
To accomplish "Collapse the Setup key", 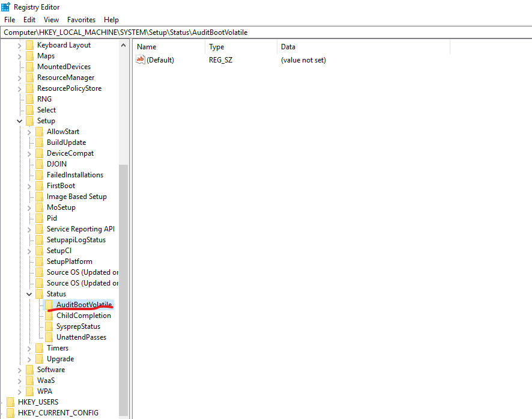I will pos(19,121).
